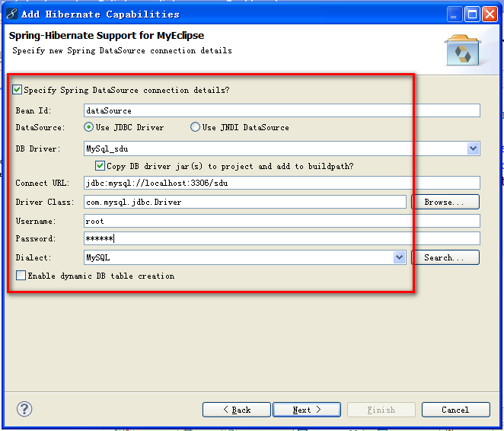
Task: Click the Username field containing root
Action: (282, 221)
